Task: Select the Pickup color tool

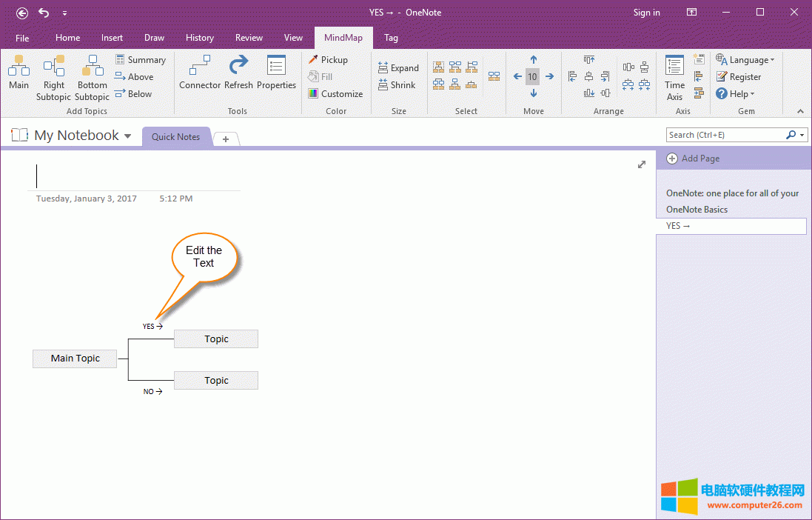Action: 328,60
